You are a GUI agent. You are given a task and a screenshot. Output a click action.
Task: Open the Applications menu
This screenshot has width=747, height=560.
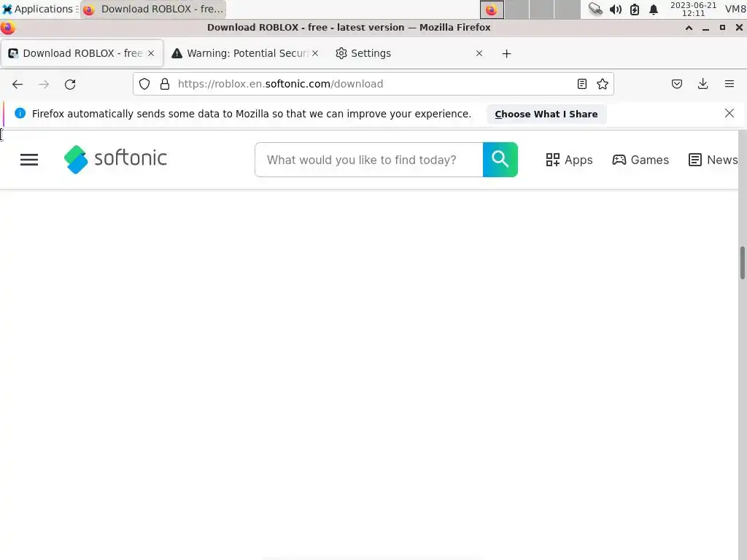point(39,9)
